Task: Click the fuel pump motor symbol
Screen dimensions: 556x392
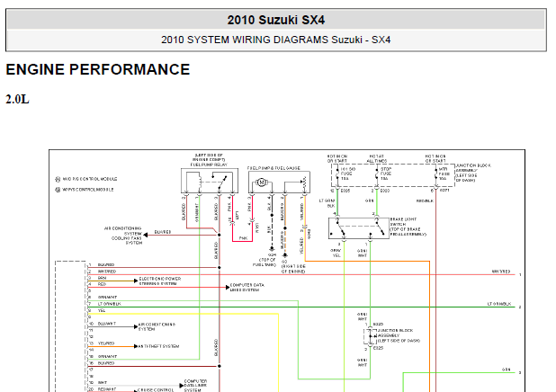Action: tap(261, 183)
